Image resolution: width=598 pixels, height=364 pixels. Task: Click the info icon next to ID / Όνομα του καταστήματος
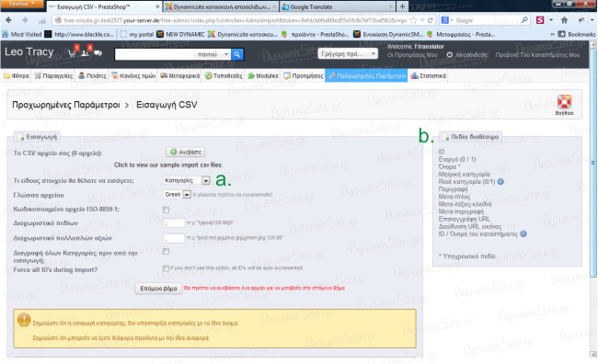click(x=523, y=233)
